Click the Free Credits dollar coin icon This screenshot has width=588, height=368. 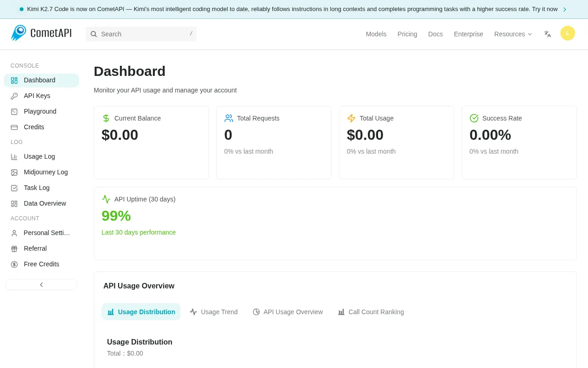(14, 264)
